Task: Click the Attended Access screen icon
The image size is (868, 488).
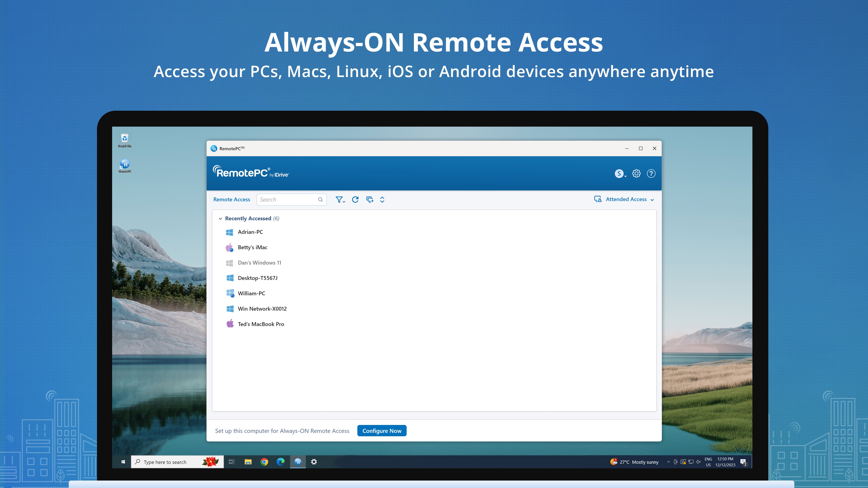Action: [x=597, y=199]
